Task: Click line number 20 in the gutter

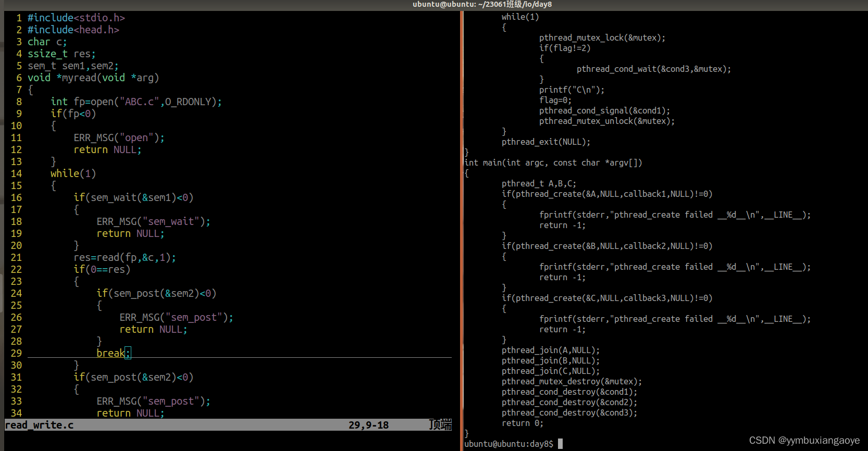Action: tap(16, 245)
